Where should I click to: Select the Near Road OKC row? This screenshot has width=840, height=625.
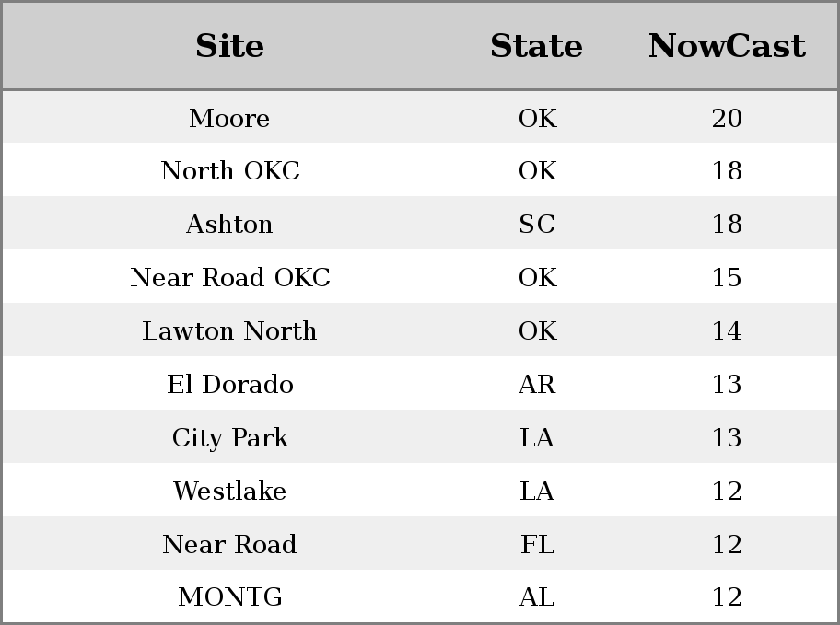tap(420, 276)
